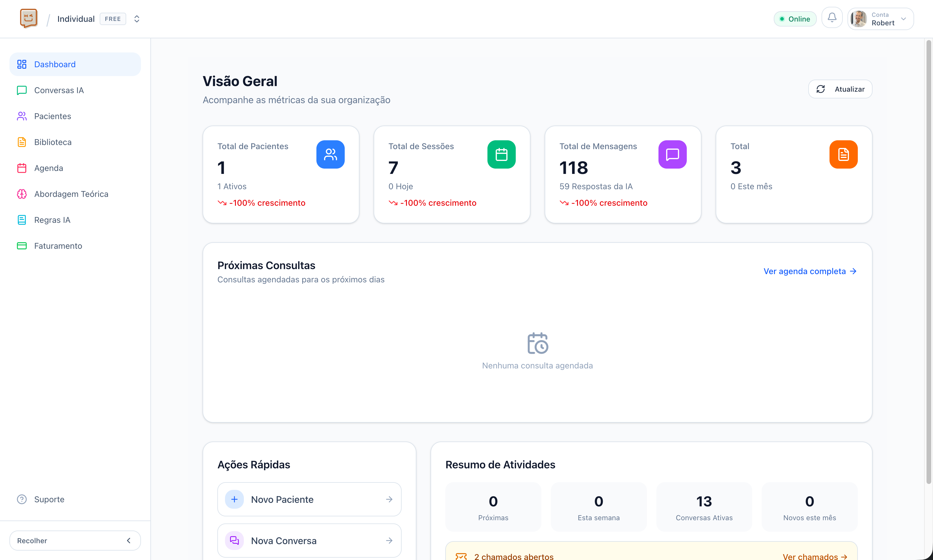Click the notifications bell icon
Image resolution: width=933 pixels, height=560 pixels.
pos(832,18)
